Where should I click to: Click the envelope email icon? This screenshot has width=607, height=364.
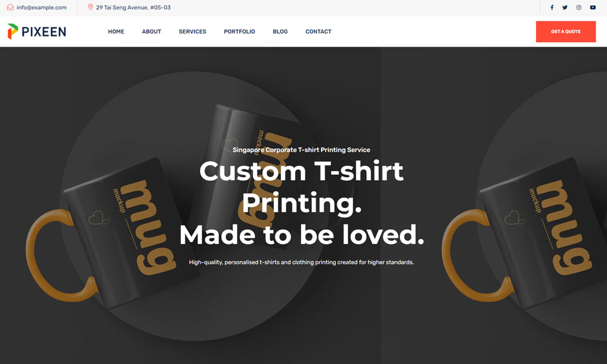pos(10,7)
